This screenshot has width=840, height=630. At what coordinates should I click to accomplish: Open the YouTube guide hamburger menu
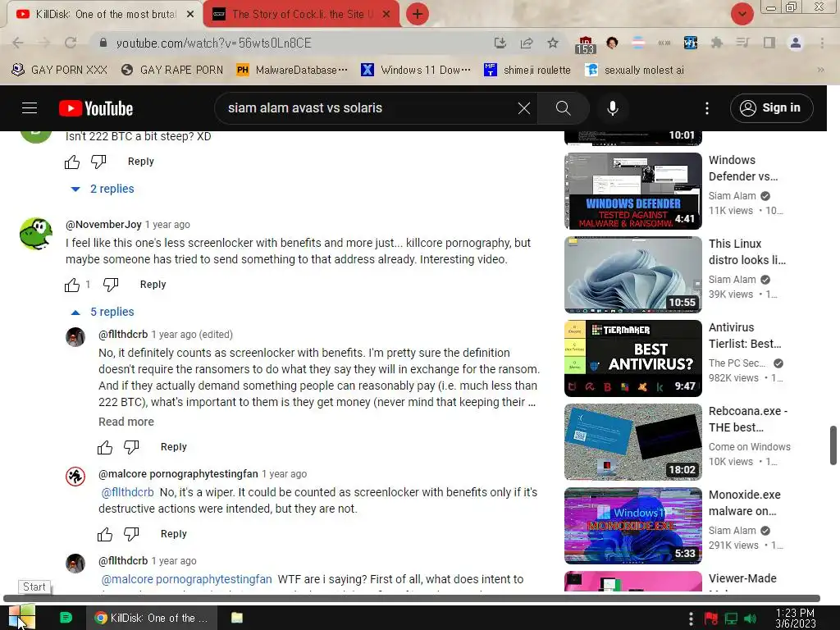(30, 108)
